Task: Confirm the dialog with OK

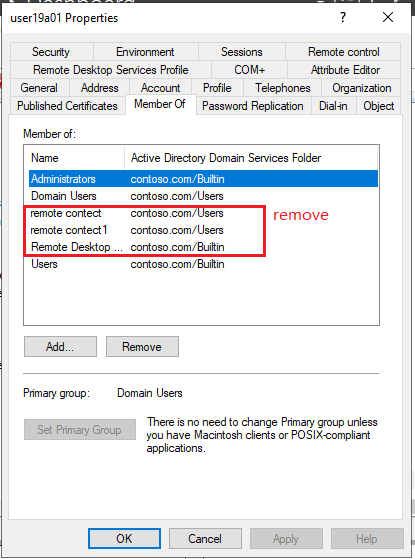Action: click(124, 538)
